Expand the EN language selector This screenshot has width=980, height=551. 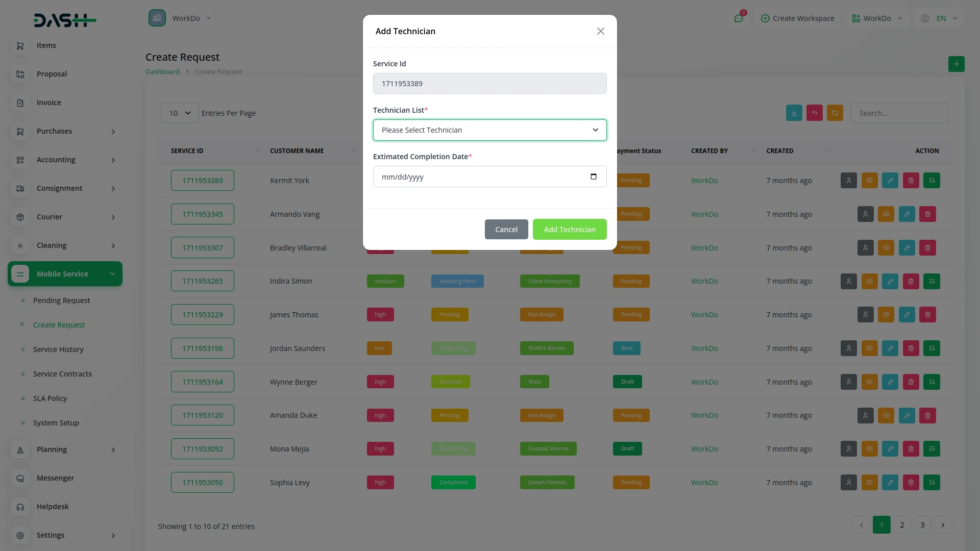coord(941,18)
